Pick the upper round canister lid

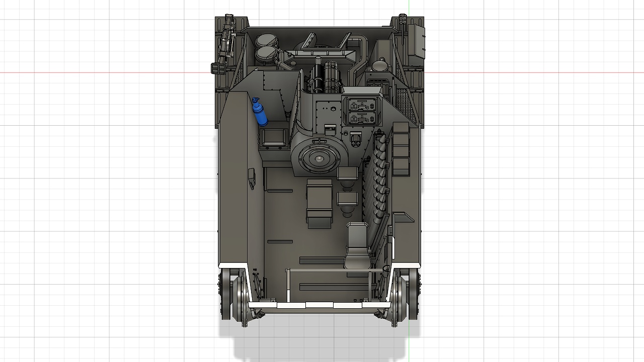pyautogui.click(x=266, y=41)
